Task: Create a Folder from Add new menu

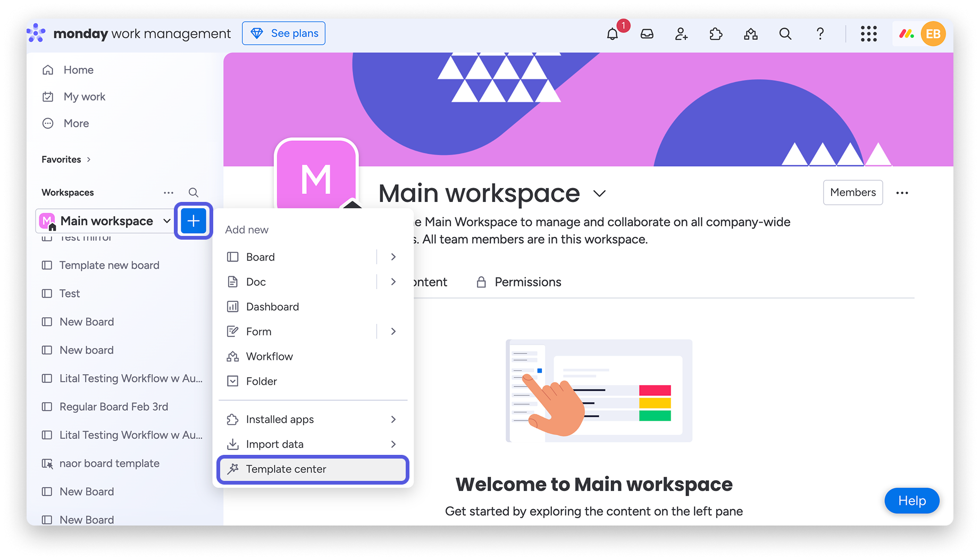Action: 313,382
